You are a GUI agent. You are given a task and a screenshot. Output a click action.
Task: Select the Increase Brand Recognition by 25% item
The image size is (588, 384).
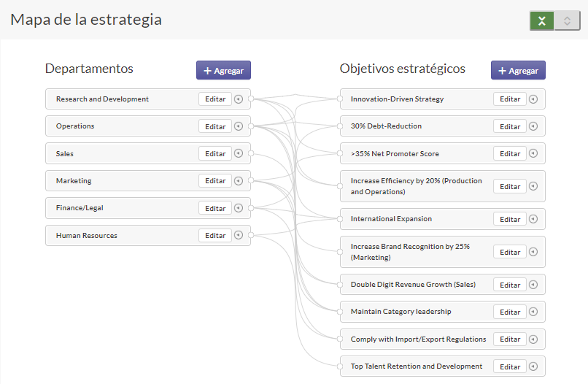tap(410, 252)
